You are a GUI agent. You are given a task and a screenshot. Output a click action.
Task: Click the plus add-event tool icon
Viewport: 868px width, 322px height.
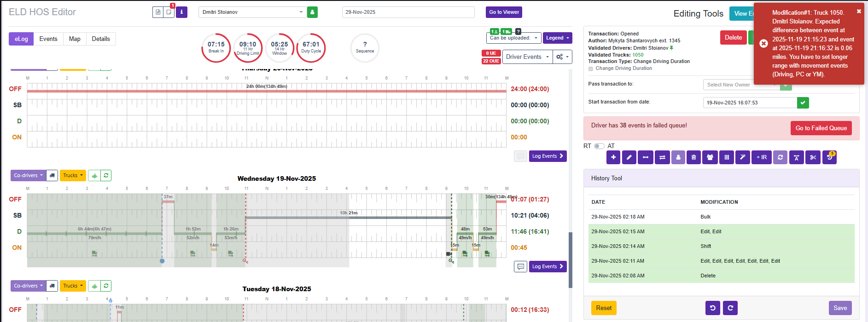tap(613, 157)
